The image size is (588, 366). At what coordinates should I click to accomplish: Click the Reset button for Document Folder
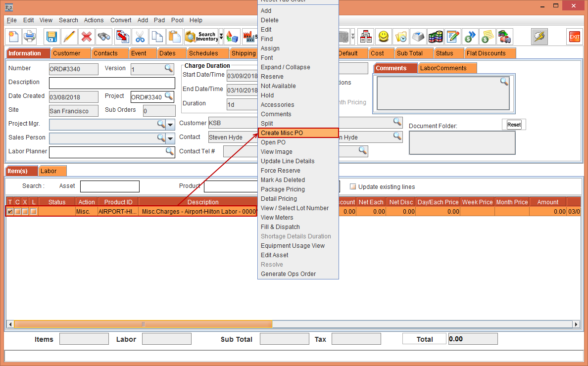tap(513, 124)
